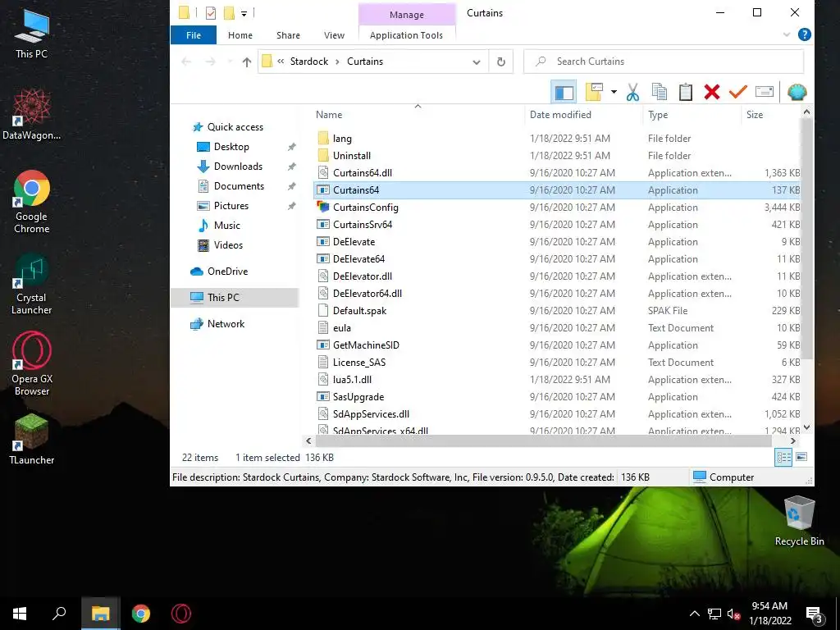This screenshot has width=840, height=630.
Task: Select the lang folder
Action: click(x=342, y=139)
